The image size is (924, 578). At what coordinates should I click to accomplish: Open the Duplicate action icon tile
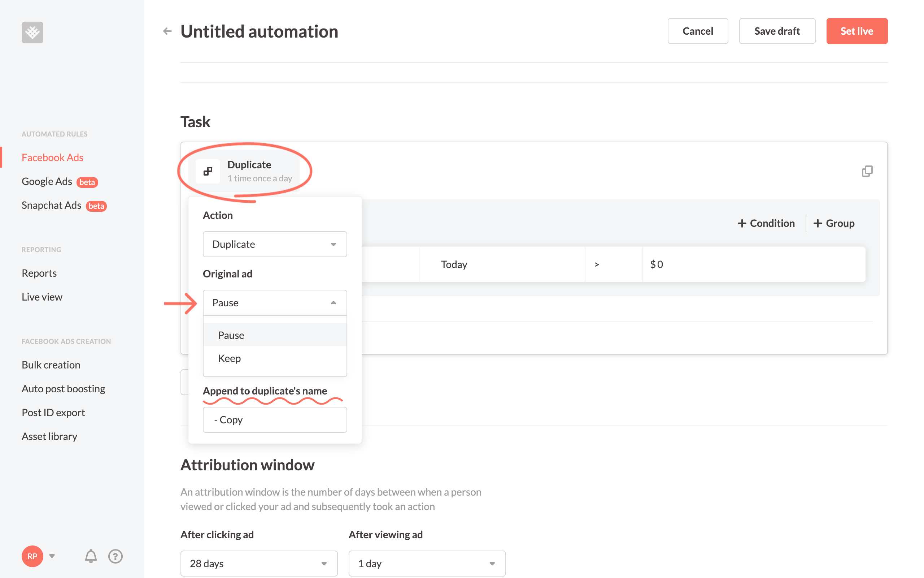[x=208, y=171]
